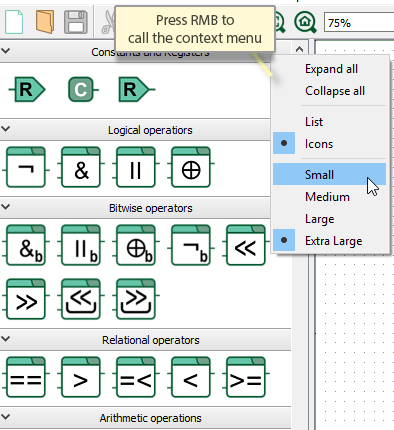The image size is (394, 430).
Task: Set icon size to Small
Action: 329,174
